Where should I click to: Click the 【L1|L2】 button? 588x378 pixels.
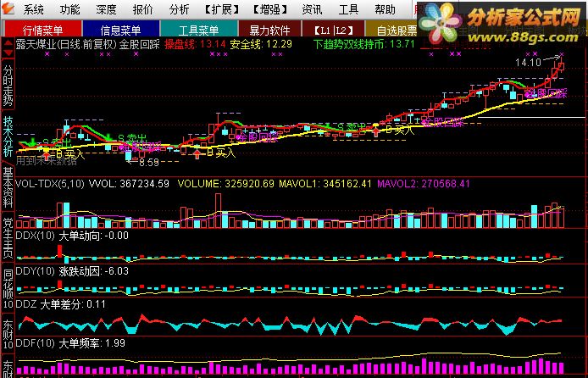[333, 30]
